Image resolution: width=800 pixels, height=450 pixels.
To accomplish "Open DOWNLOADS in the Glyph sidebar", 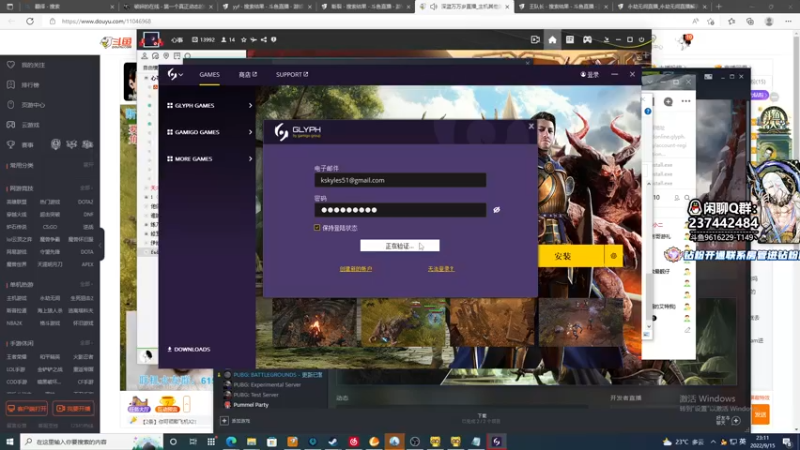I will click(x=189, y=349).
